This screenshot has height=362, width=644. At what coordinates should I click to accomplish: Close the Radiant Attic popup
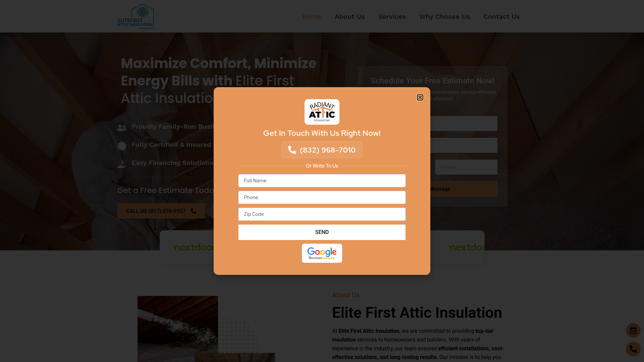coord(420,97)
